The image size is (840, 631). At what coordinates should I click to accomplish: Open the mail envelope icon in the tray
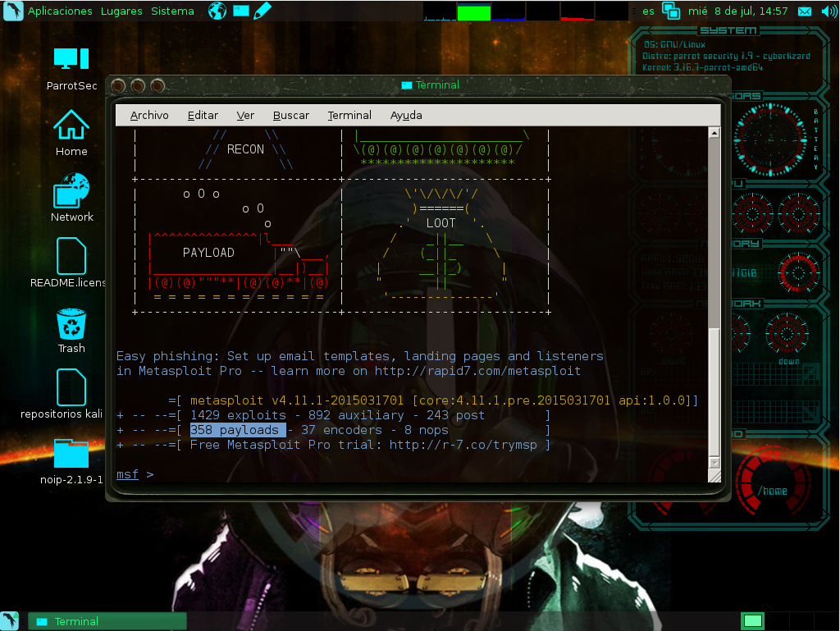click(x=805, y=11)
